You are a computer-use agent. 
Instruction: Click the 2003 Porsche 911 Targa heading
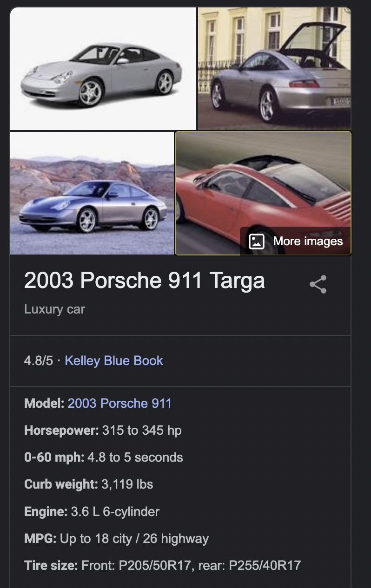(144, 281)
